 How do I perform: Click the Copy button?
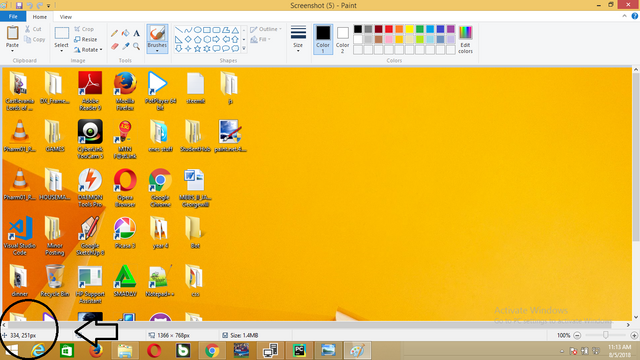pyautogui.click(x=35, y=40)
